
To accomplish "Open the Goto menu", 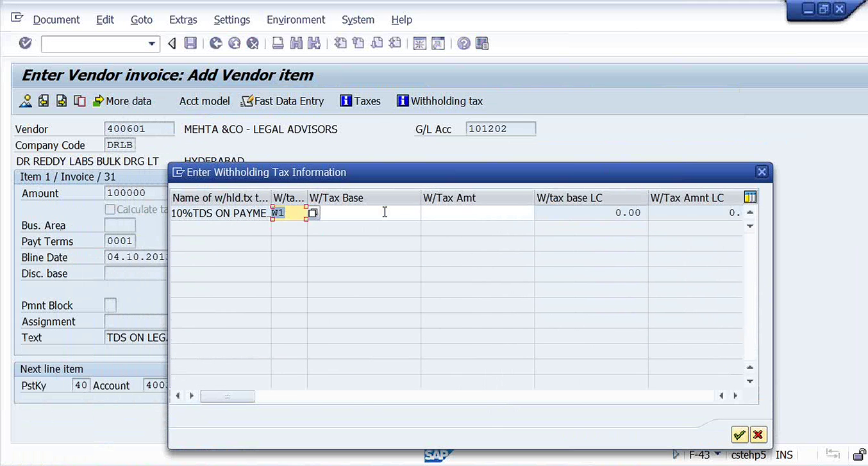I will 142,20.
